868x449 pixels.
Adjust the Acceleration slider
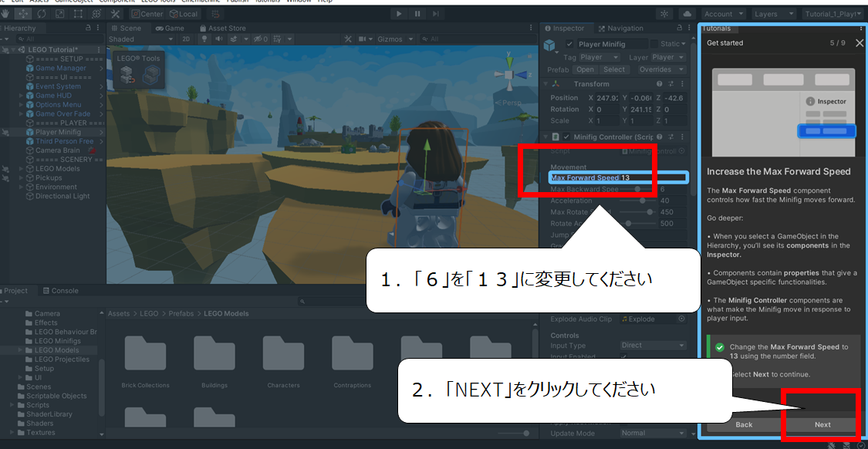tap(637, 201)
